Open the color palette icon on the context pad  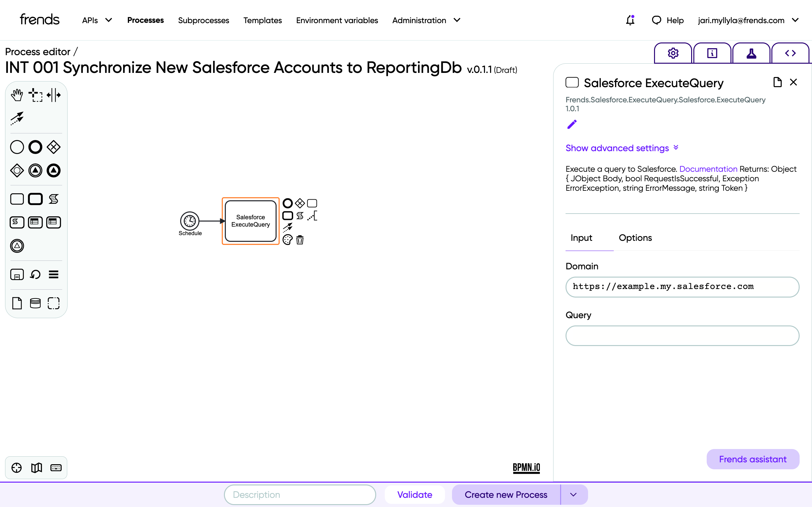(x=288, y=240)
